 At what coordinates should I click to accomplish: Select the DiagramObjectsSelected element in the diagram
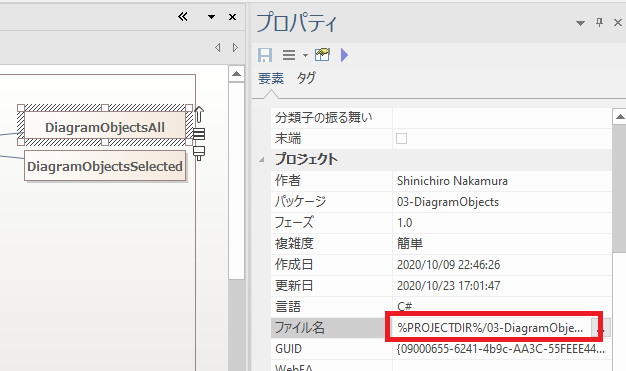pyautogui.click(x=105, y=166)
